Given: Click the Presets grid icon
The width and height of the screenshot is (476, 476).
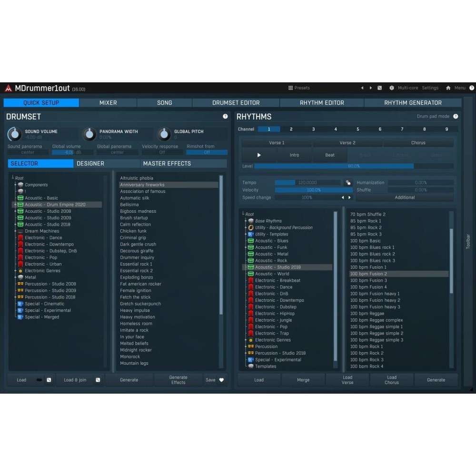Looking at the screenshot, I should click(x=290, y=88).
